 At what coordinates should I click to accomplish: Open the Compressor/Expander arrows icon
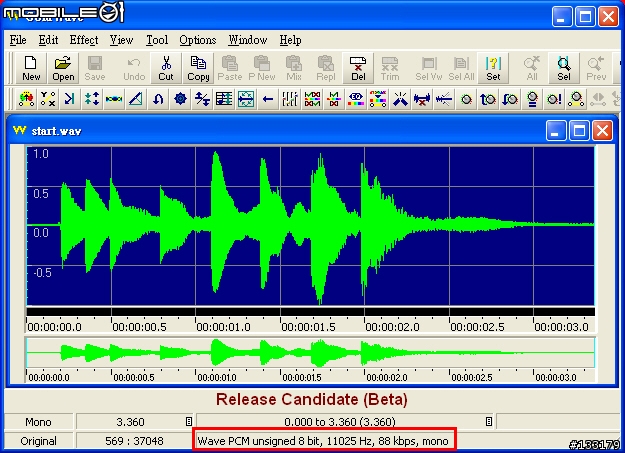pos(92,99)
